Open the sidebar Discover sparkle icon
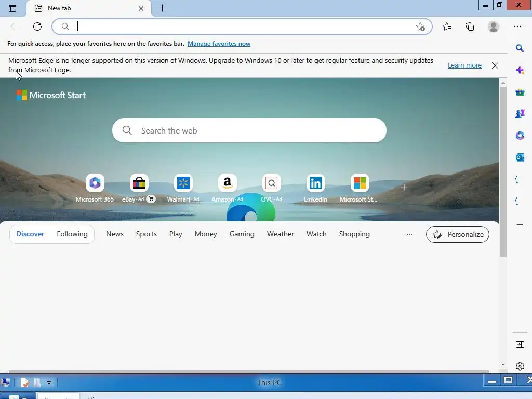 [520, 70]
